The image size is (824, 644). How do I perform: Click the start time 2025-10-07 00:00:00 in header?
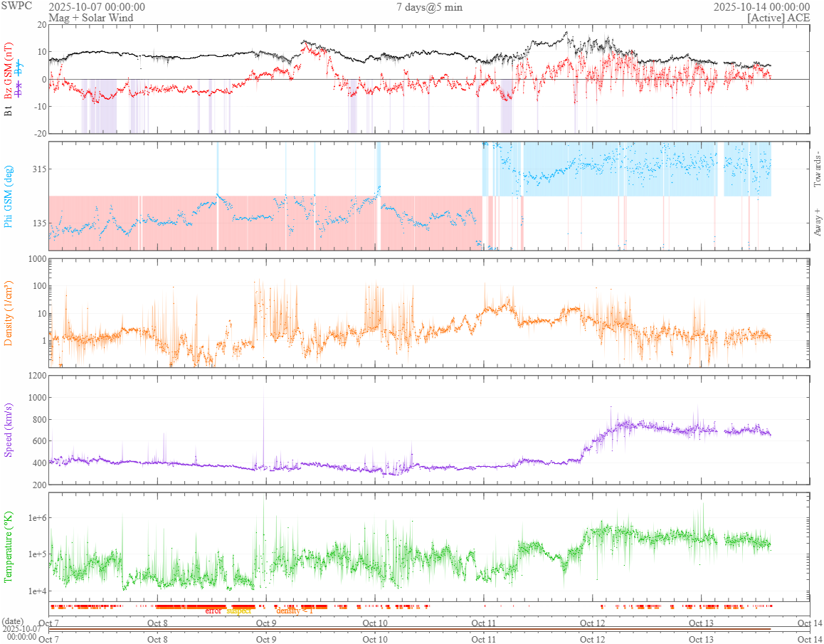click(x=97, y=7)
